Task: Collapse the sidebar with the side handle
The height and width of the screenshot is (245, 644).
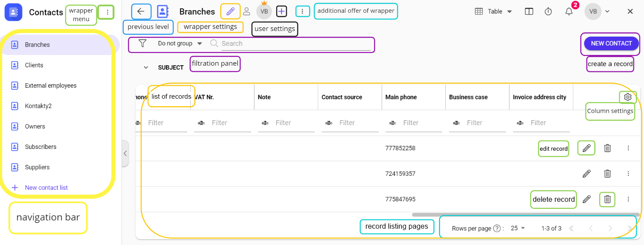Action: (x=125, y=153)
